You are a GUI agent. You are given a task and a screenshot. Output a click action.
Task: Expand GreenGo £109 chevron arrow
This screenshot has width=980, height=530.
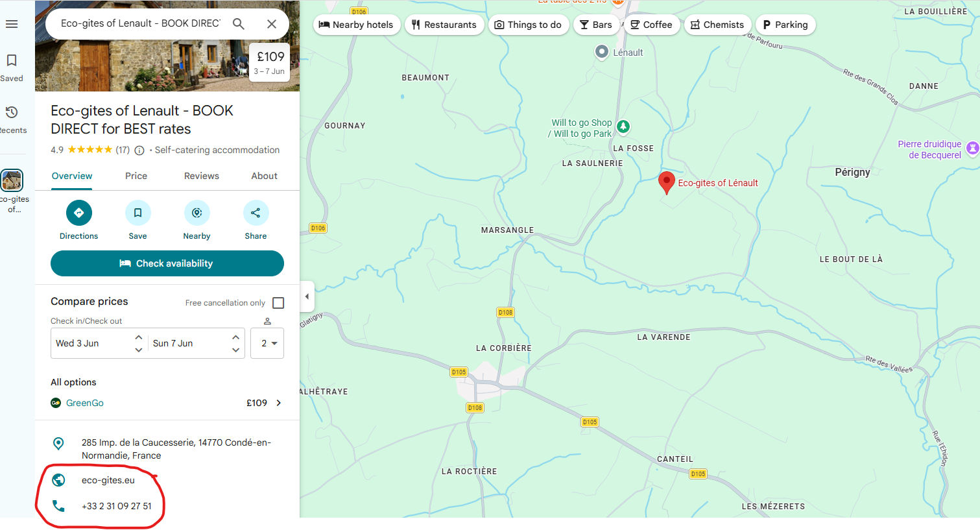pos(279,403)
